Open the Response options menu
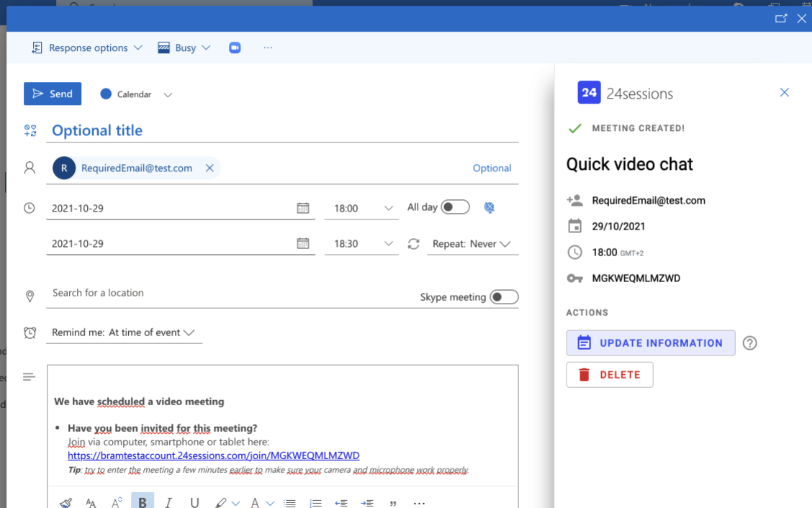 pos(87,47)
